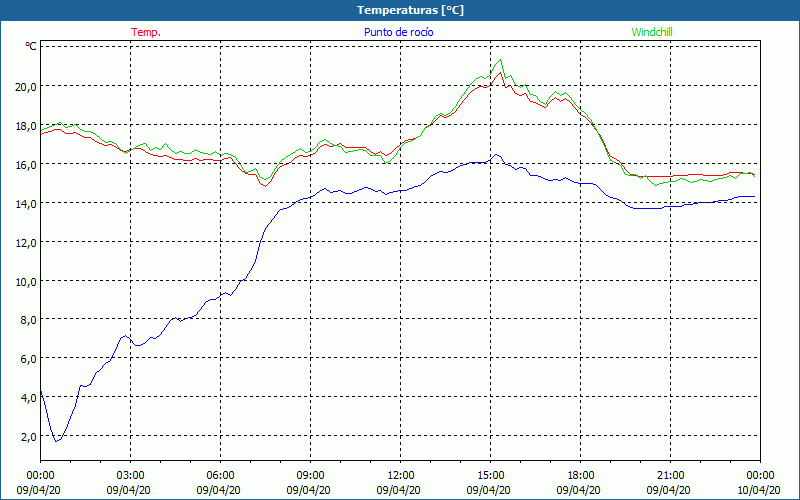This screenshot has width=800, height=500.
Task: Click the windchill peak just after 15:00
Action: coord(501,60)
